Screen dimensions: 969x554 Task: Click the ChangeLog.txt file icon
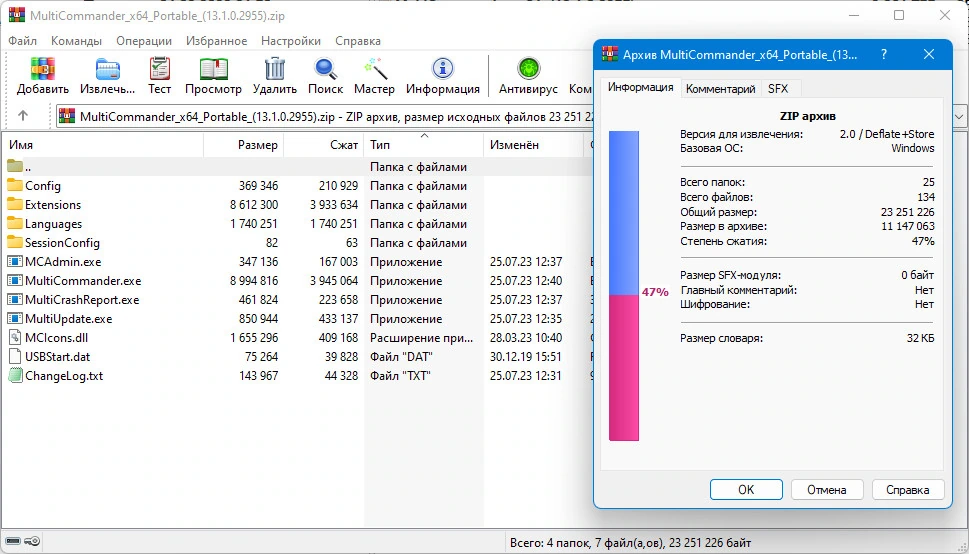(15, 376)
